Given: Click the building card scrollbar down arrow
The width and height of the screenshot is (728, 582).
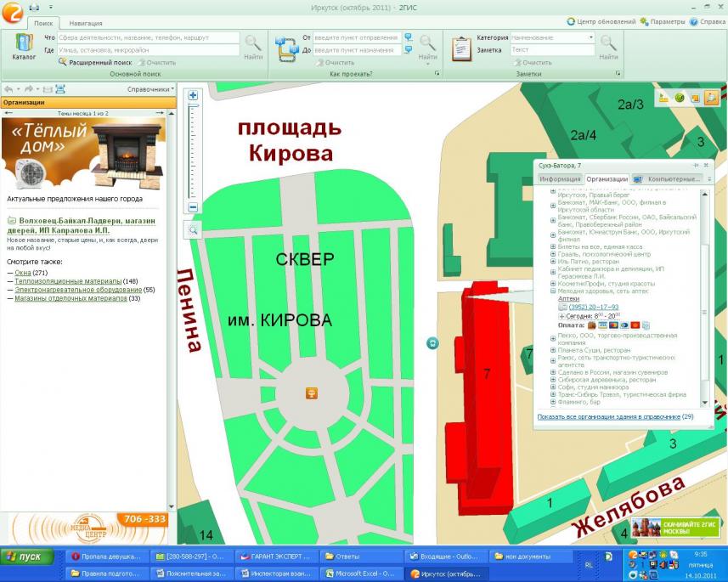Looking at the screenshot, I should [705, 403].
